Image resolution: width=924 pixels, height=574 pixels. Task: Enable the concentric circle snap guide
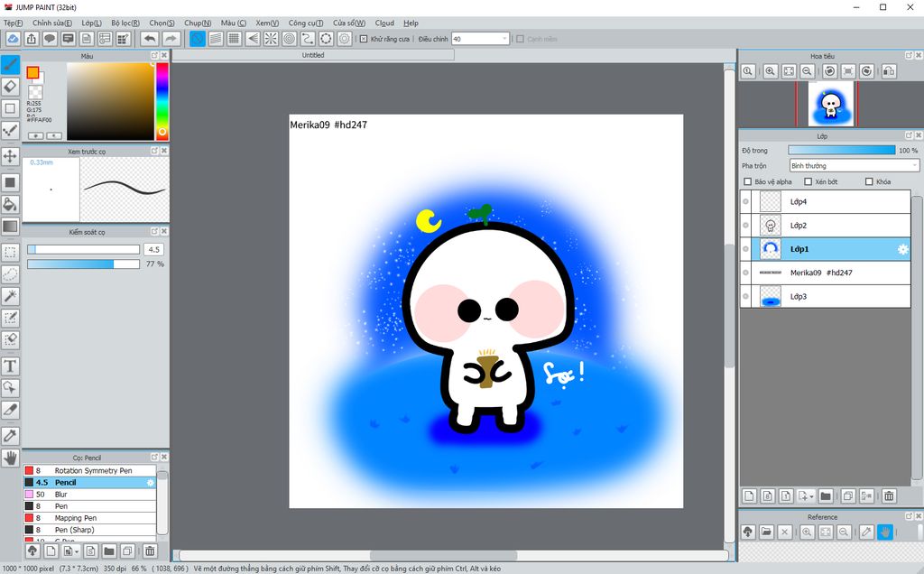pos(289,39)
